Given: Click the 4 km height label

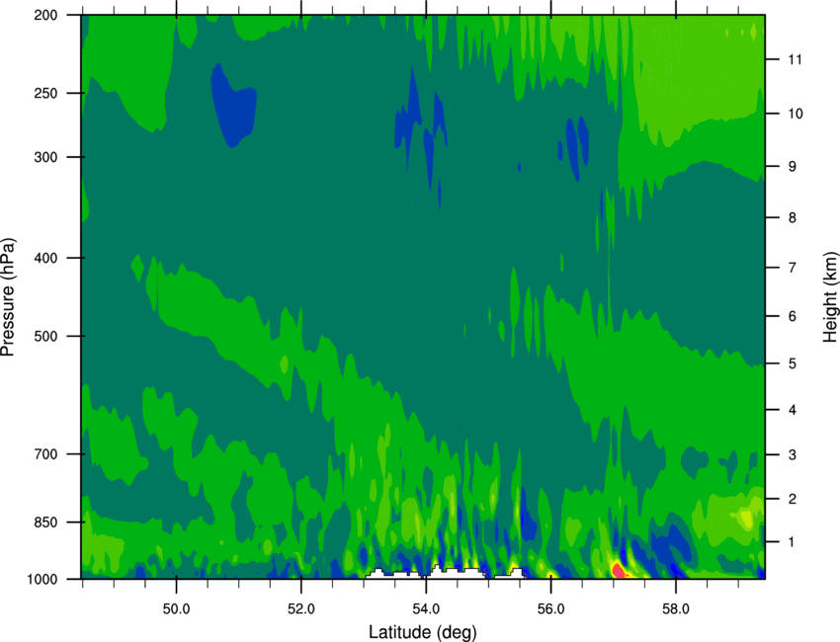Looking at the screenshot, I should coord(793,410).
